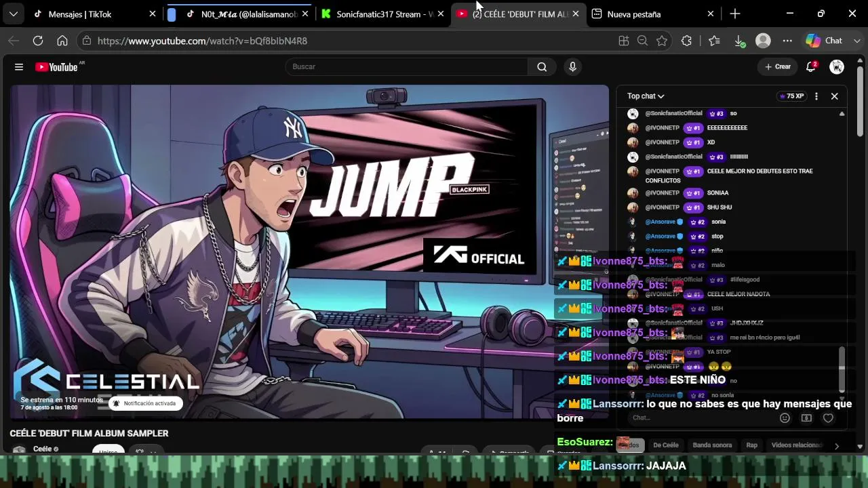Click the YouTube search magnifier button
The image size is (868, 488).
tap(542, 66)
